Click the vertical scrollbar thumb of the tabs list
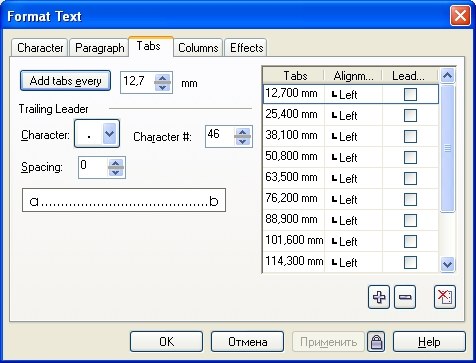 pos(447,148)
